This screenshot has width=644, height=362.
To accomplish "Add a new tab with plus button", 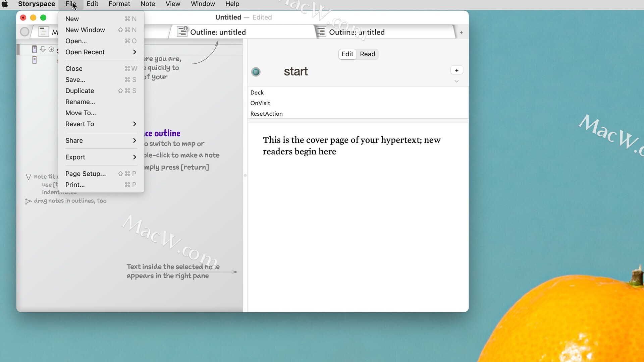I will [461, 33].
